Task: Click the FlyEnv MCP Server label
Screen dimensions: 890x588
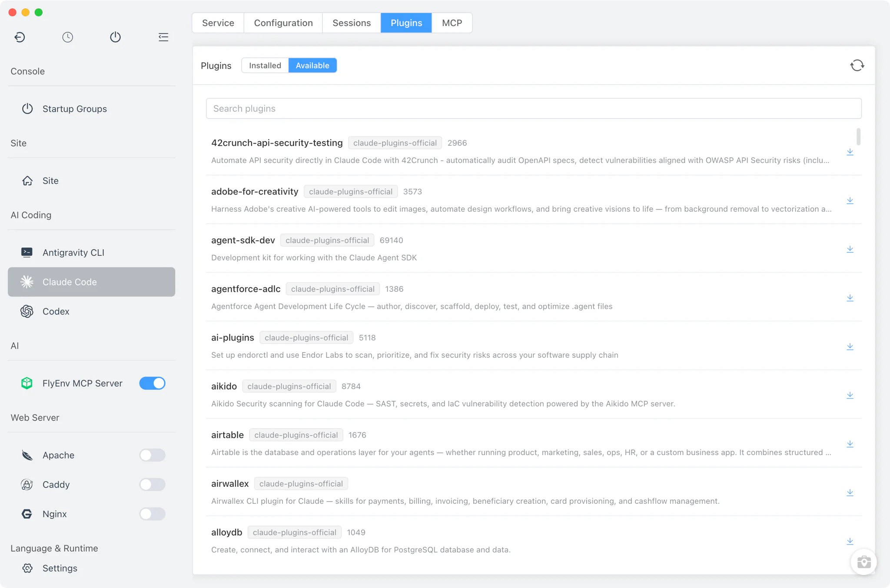Action: click(x=83, y=383)
